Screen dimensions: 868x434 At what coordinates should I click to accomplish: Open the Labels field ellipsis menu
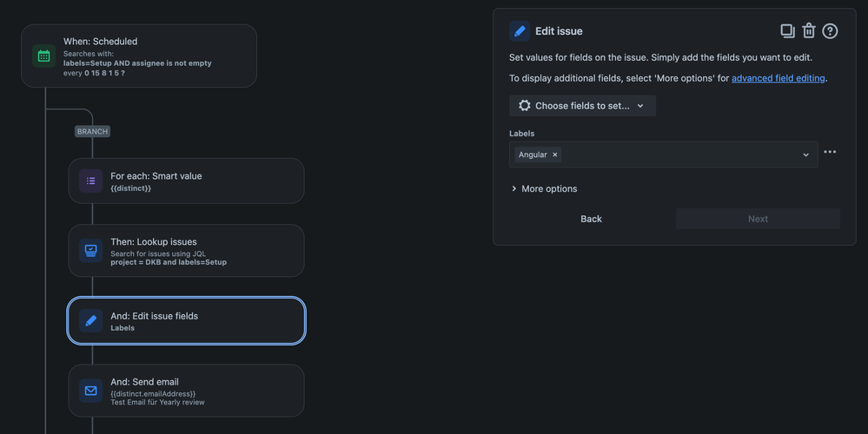829,152
